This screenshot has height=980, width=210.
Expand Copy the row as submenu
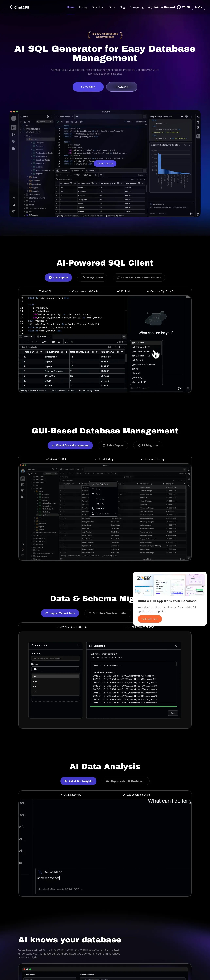click(x=104, y=514)
